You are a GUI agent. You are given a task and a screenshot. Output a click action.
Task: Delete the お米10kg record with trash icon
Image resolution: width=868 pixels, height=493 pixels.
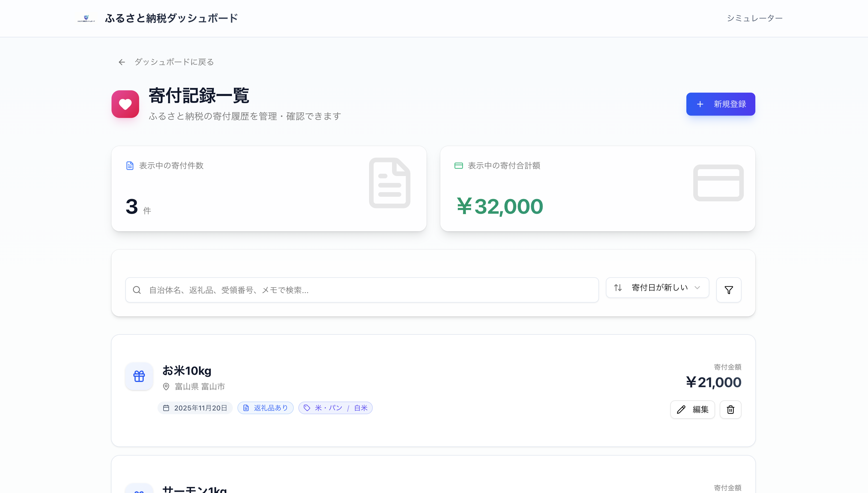click(730, 410)
